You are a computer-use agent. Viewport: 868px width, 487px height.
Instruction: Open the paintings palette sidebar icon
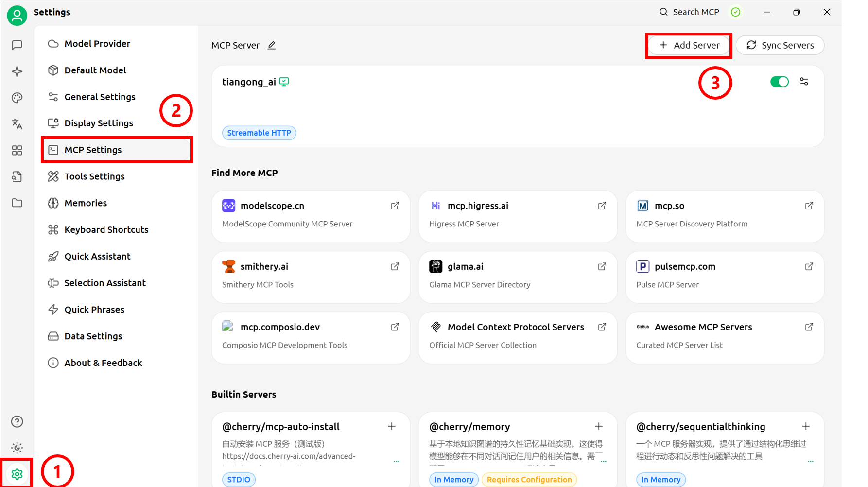(x=17, y=98)
